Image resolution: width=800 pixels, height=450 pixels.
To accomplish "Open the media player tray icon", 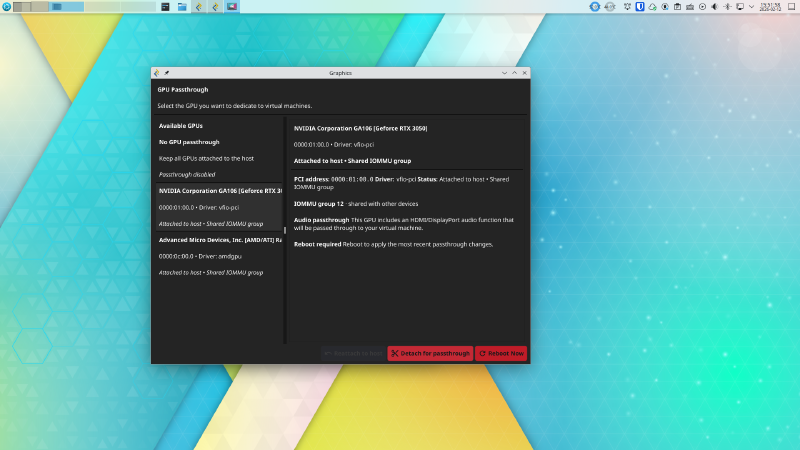I will 702,6.
